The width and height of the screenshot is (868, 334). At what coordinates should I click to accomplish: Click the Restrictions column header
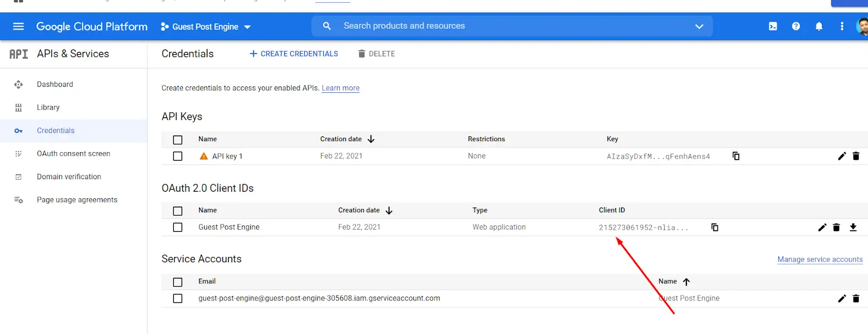pyautogui.click(x=486, y=139)
